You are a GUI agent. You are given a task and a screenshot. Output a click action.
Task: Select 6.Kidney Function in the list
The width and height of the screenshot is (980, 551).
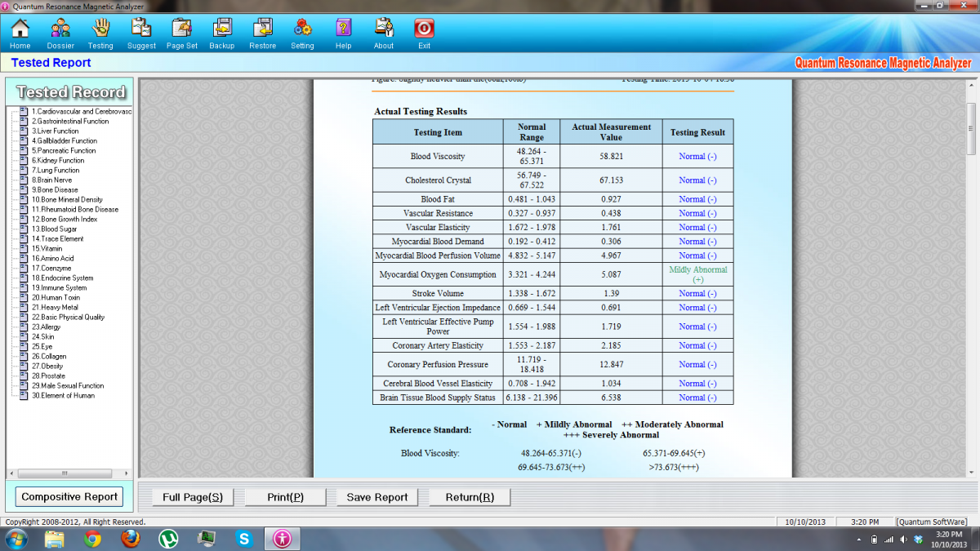tap(58, 160)
